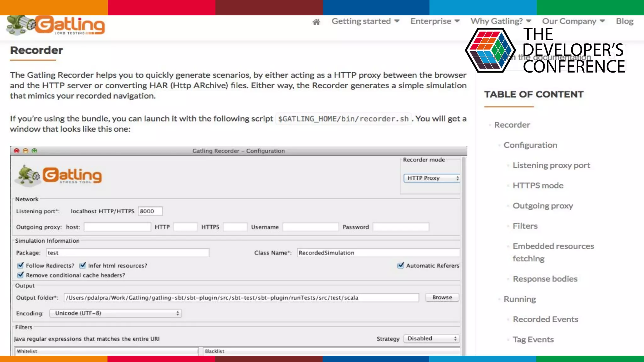Screen dimensions: 644x362
Task: Uncheck Infer html resources option
Action: pyautogui.click(x=83, y=266)
